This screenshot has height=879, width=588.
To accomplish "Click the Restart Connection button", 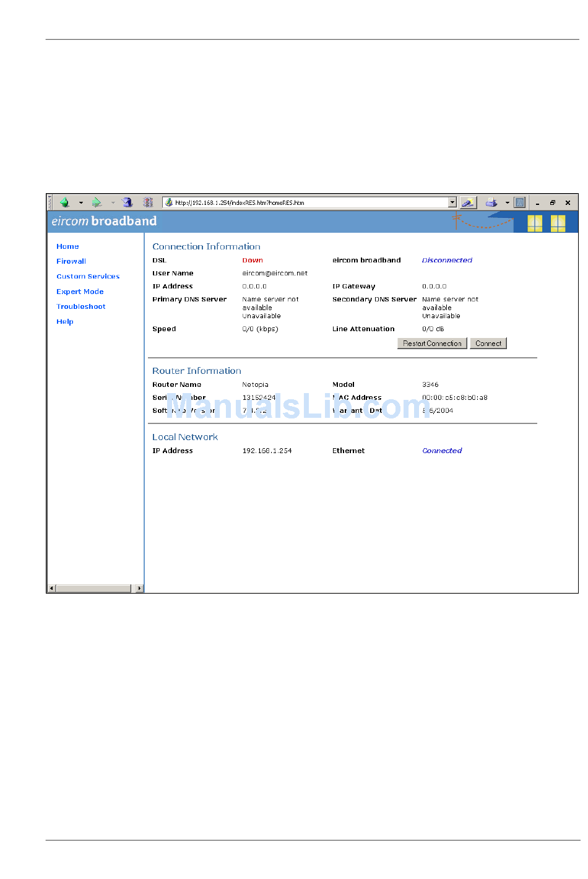I will coord(432,344).
